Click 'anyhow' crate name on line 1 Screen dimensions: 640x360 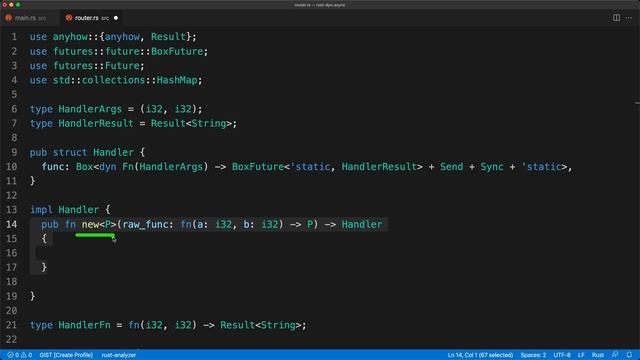[x=70, y=37]
